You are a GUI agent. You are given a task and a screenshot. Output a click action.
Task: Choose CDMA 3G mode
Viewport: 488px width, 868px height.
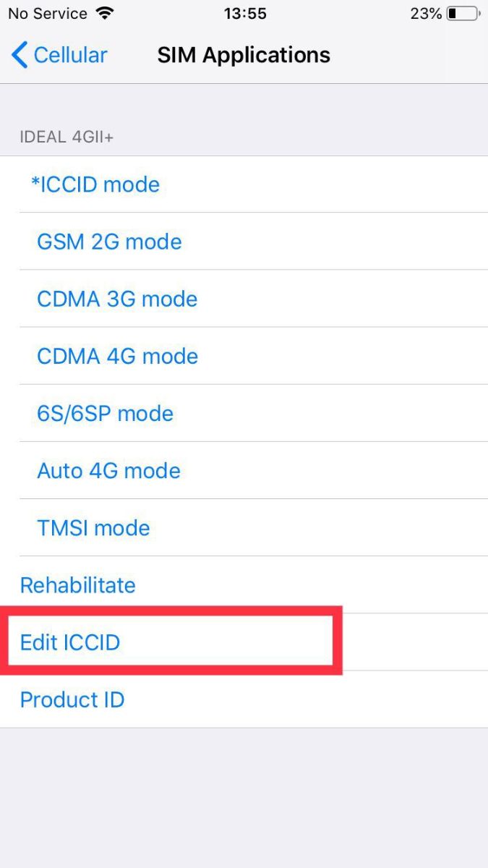click(x=244, y=299)
